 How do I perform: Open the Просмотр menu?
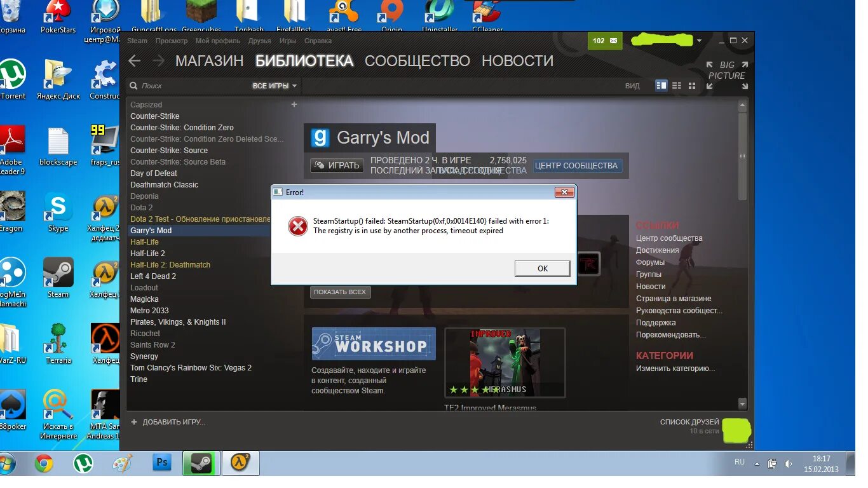pos(172,41)
